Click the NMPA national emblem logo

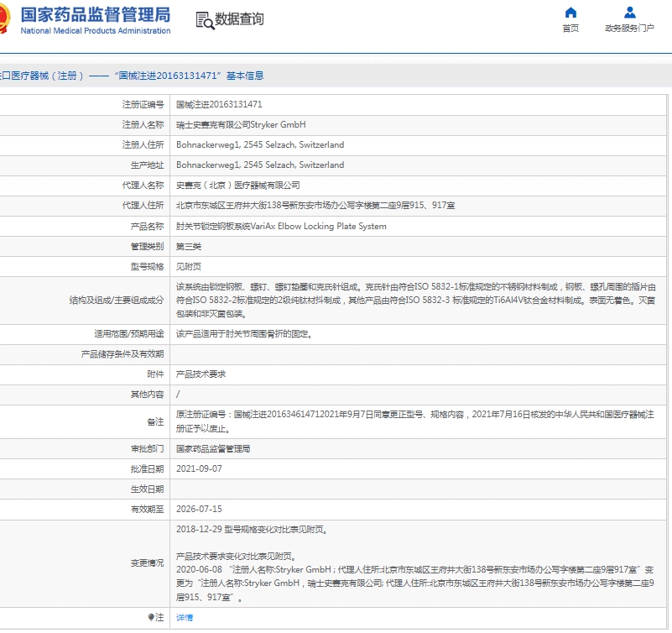[x=4, y=18]
